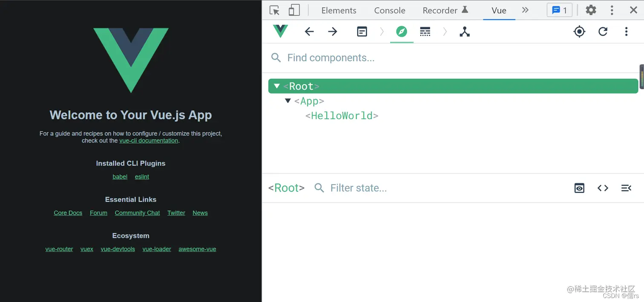Select the Components inspector compass icon
This screenshot has width=644, height=302.
[x=402, y=31]
